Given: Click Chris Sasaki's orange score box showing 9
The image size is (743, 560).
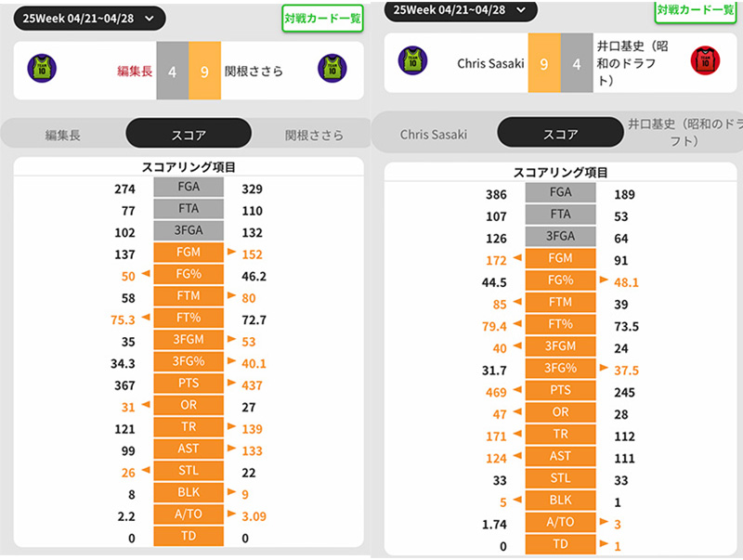Looking at the screenshot, I should [543, 63].
